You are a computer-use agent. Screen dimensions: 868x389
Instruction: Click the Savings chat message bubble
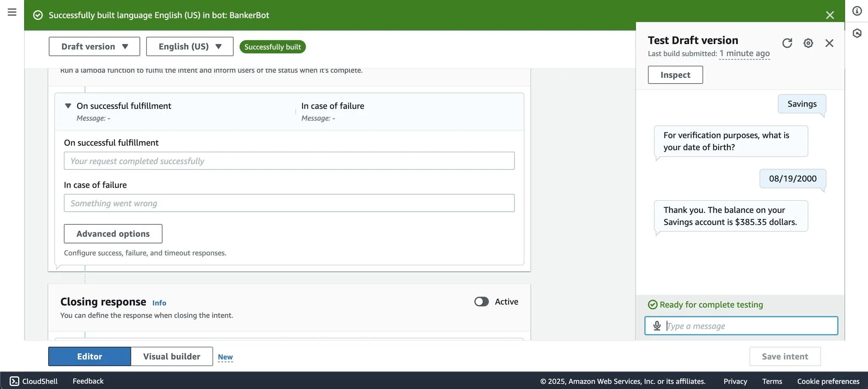801,104
